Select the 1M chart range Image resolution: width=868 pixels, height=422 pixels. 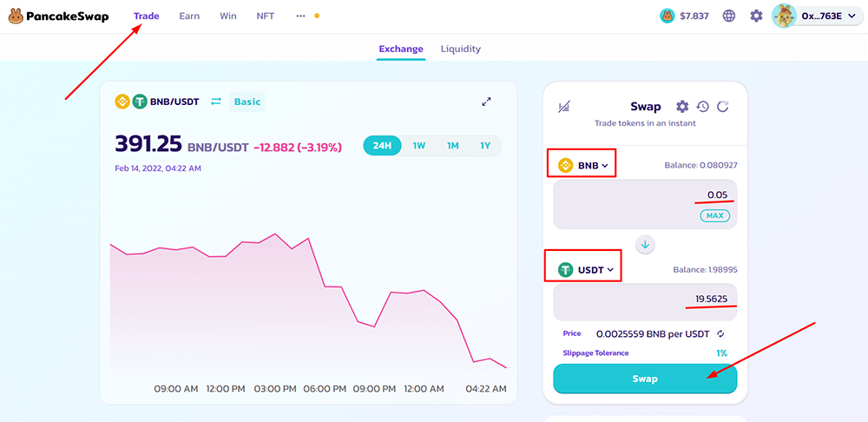click(x=453, y=146)
